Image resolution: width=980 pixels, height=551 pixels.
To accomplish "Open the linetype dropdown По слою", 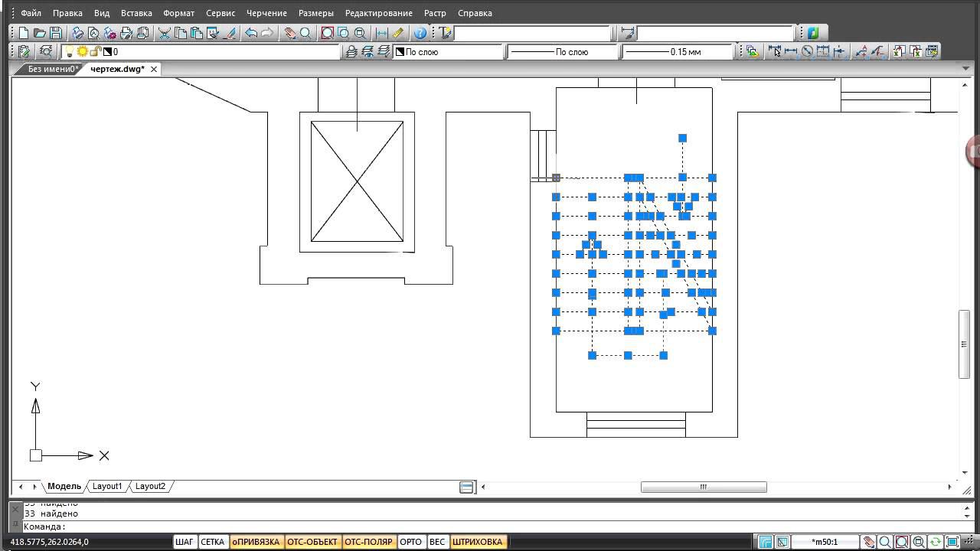I will point(563,51).
